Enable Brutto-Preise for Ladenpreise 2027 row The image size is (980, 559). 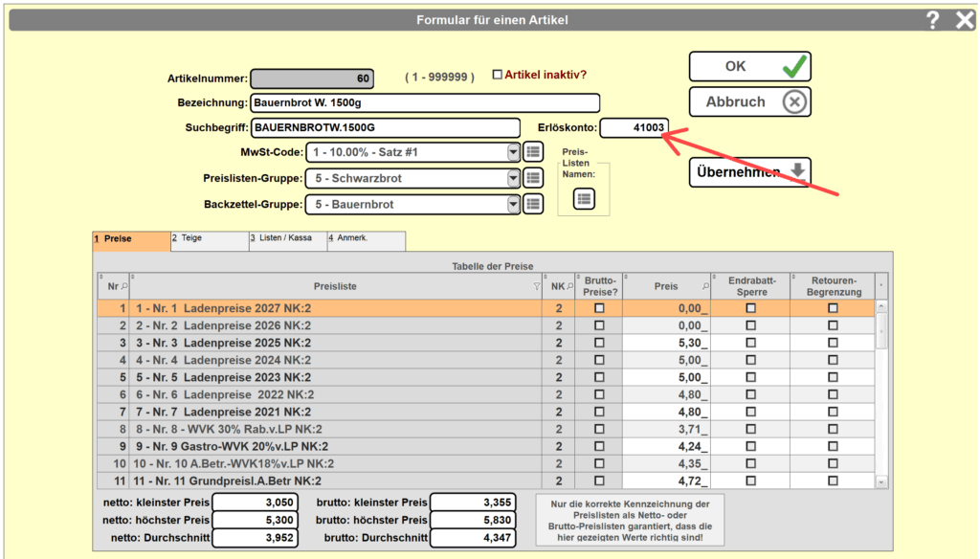(599, 308)
